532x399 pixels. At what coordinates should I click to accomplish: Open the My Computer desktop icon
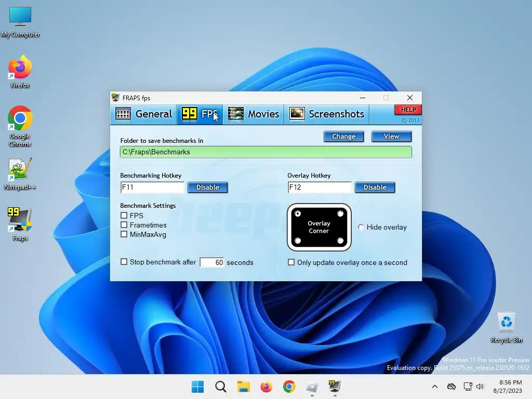tap(20, 21)
